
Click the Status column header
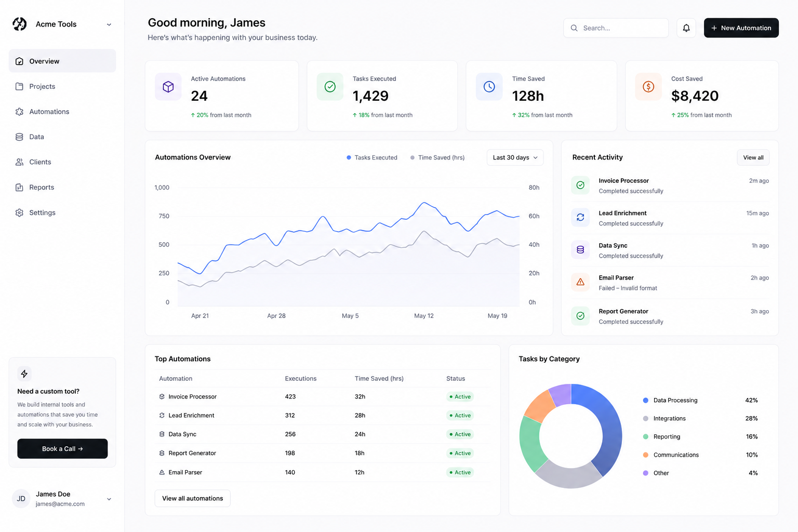tap(456, 379)
